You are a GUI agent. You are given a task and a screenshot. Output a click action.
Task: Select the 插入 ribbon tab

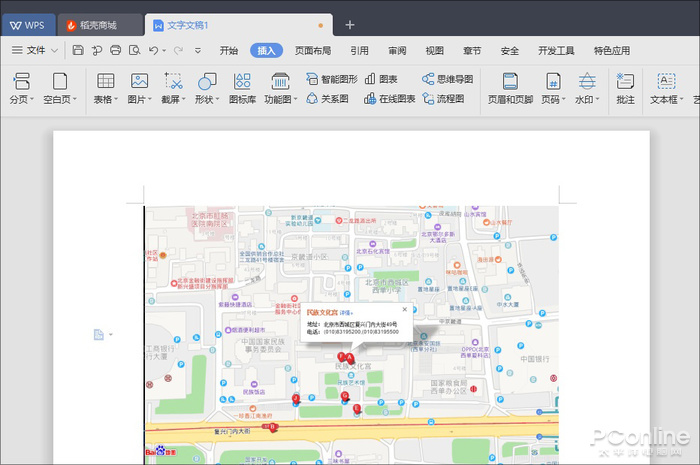pyautogui.click(x=266, y=50)
